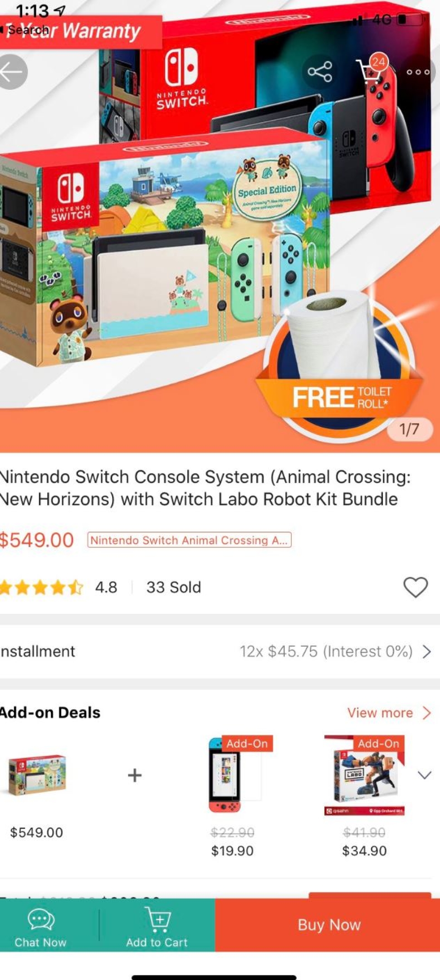The height and width of the screenshot is (980, 440).
Task: Expand Installment payment options chevron
Action: pyautogui.click(x=427, y=652)
